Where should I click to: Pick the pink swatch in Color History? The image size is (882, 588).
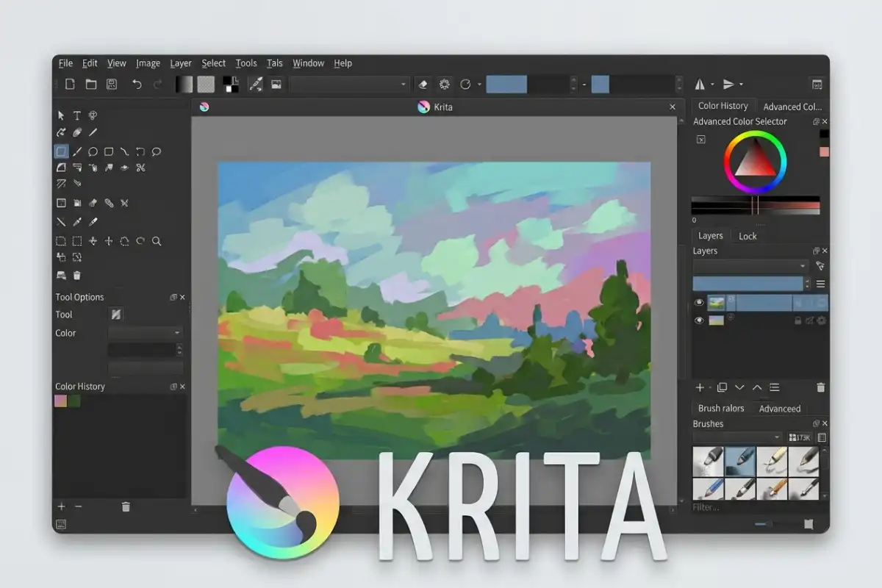coord(60,401)
